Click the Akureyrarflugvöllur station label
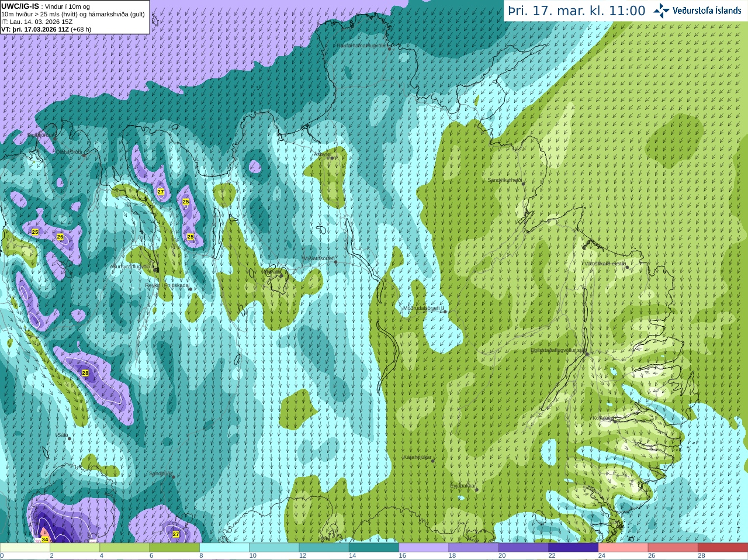 tap(132, 267)
